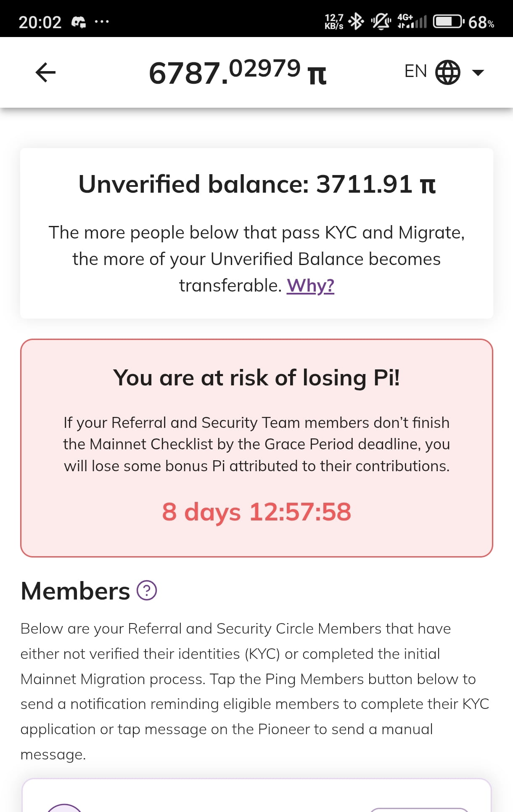Tap the 12,7 KB/s network speed indicator
This screenshot has height=812, width=513.
tap(334, 21)
